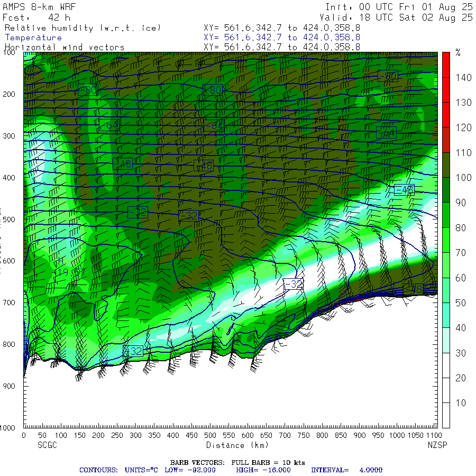
Task: Click the "Init: 00 UTC Fri 01 Aug 25" line
Action: pos(399,7)
